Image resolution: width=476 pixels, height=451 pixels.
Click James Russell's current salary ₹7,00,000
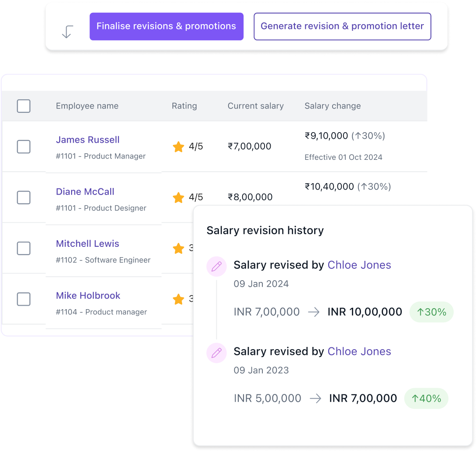coord(250,146)
